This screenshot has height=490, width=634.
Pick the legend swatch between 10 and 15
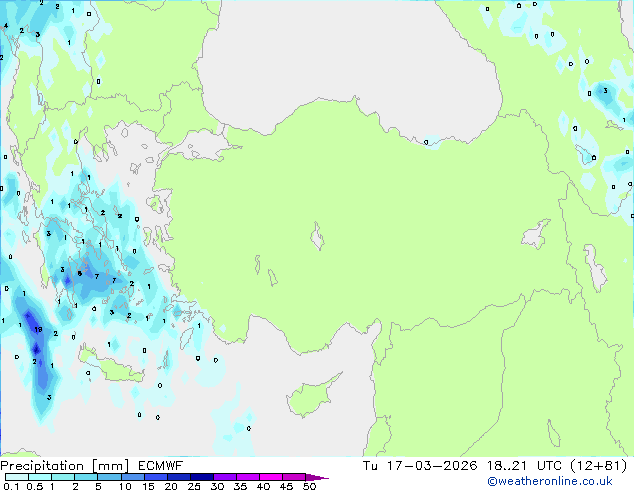coord(133,477)
